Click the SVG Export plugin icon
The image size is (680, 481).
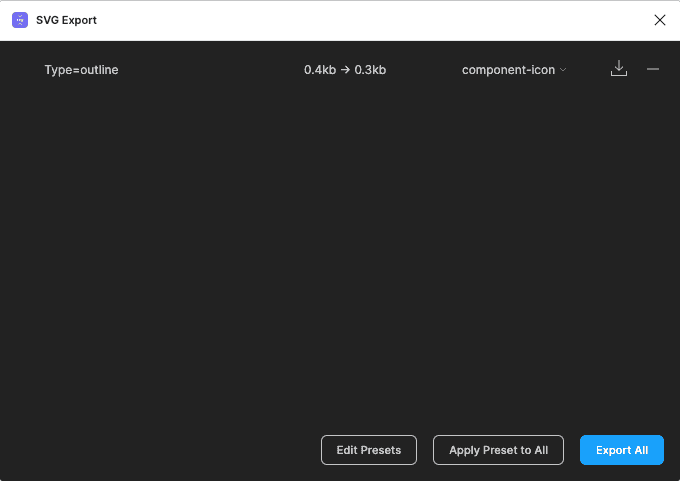point(20,20)
